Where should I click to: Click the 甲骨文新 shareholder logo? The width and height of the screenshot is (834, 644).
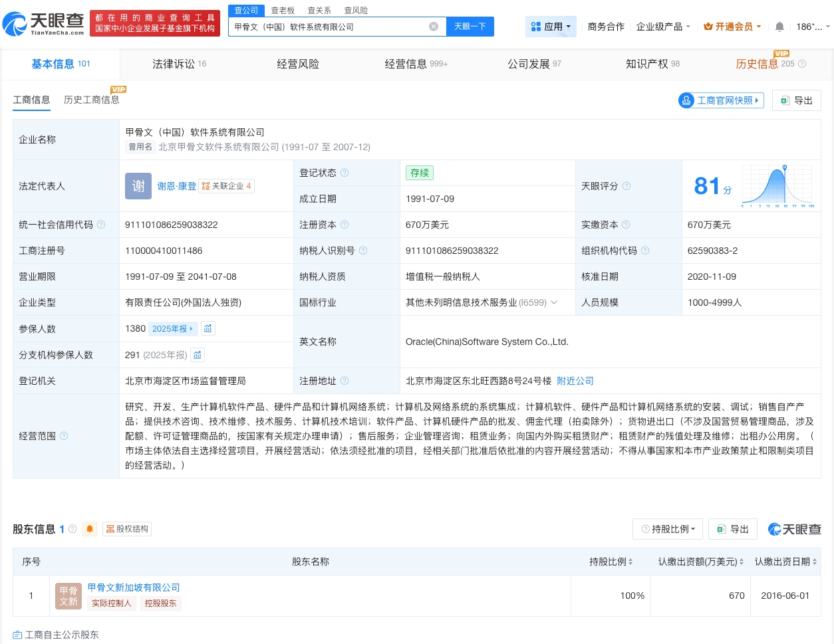pos(69,596)
